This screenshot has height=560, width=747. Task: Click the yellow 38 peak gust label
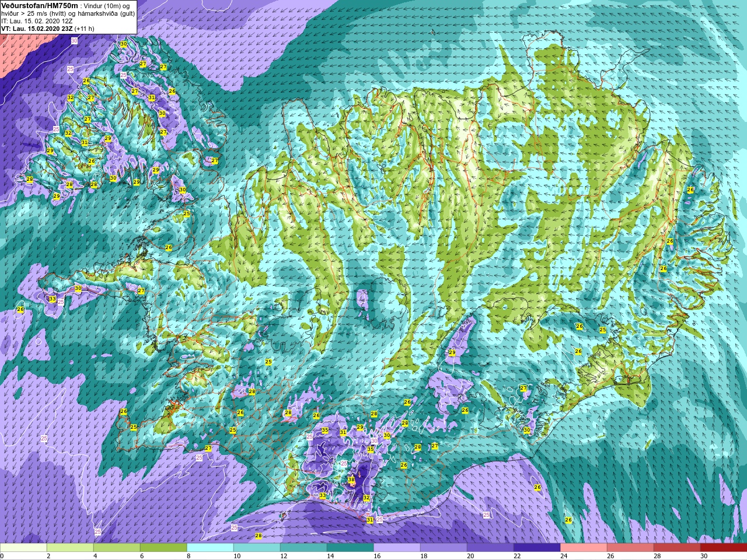pyautogui.click(x=351, y=480)
